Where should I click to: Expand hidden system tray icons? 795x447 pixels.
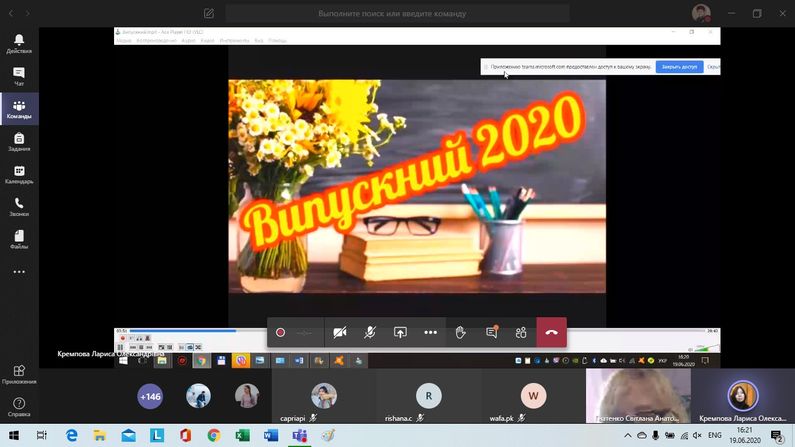pyautogui.click(x=627, y=435)
